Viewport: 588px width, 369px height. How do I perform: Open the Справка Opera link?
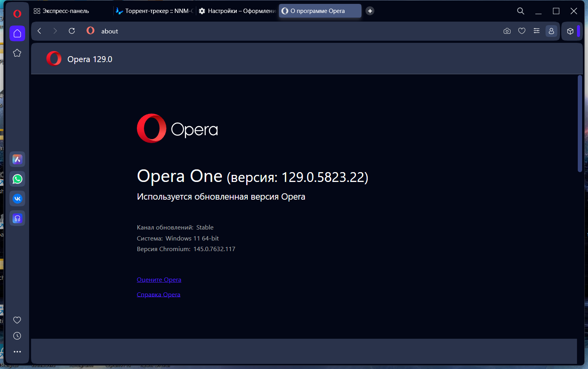tap(159, 295)
